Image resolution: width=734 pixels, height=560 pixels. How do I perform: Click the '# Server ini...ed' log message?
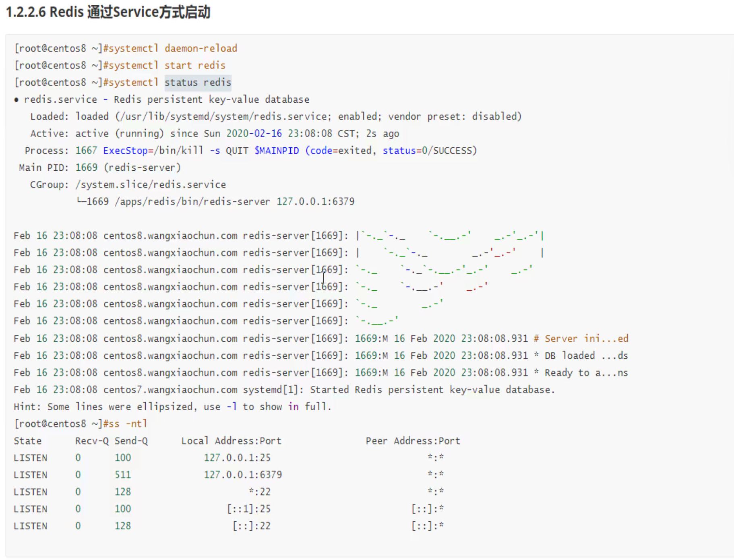[x=580, y=339]
